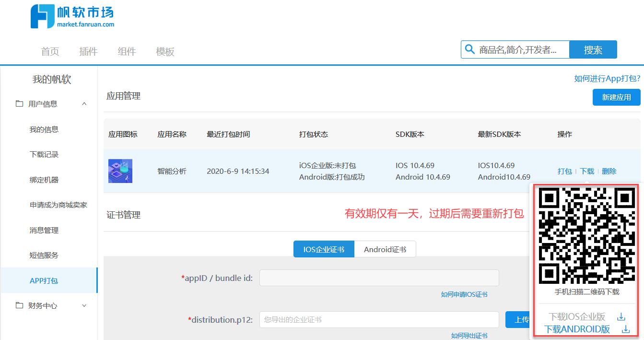
Task: Click the 帆软市场 logo
Action: tap(72, 16)
